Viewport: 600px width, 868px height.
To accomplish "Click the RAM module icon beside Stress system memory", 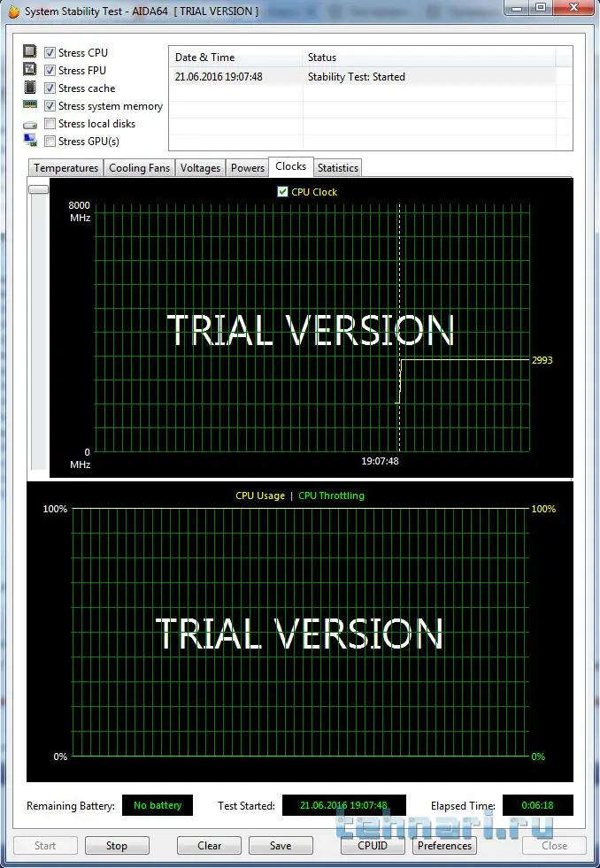I will 30,104.
